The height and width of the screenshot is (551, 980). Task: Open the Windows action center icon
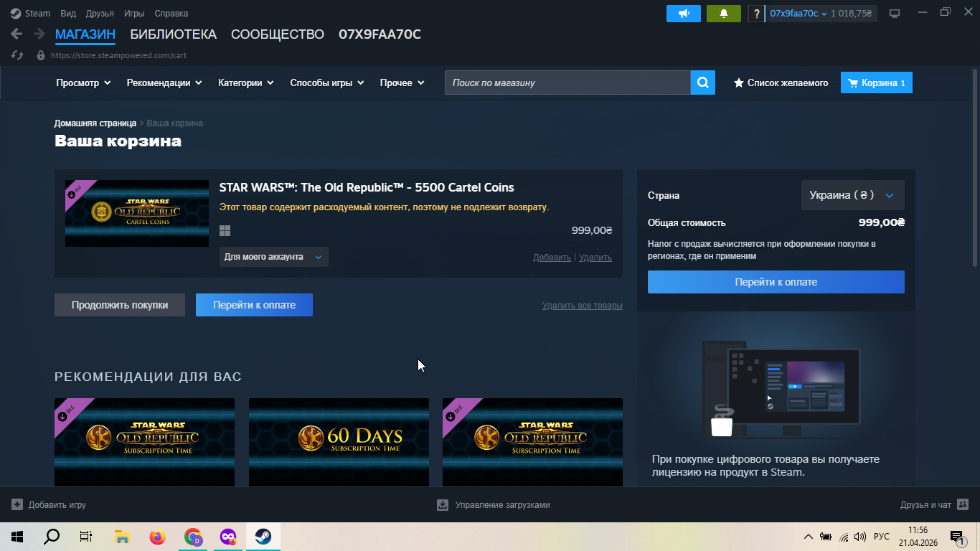click(x=956, y=536)
